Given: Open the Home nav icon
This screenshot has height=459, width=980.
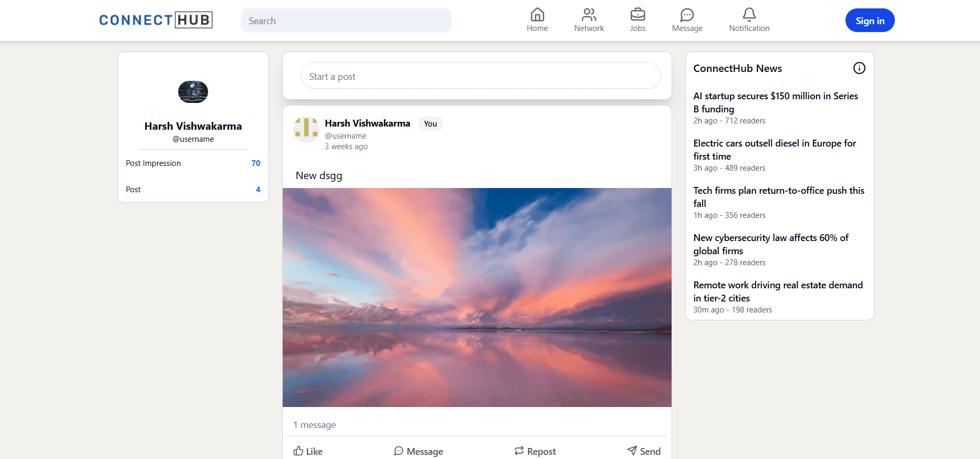Looking at the screenshot, I should coord(537,14).
